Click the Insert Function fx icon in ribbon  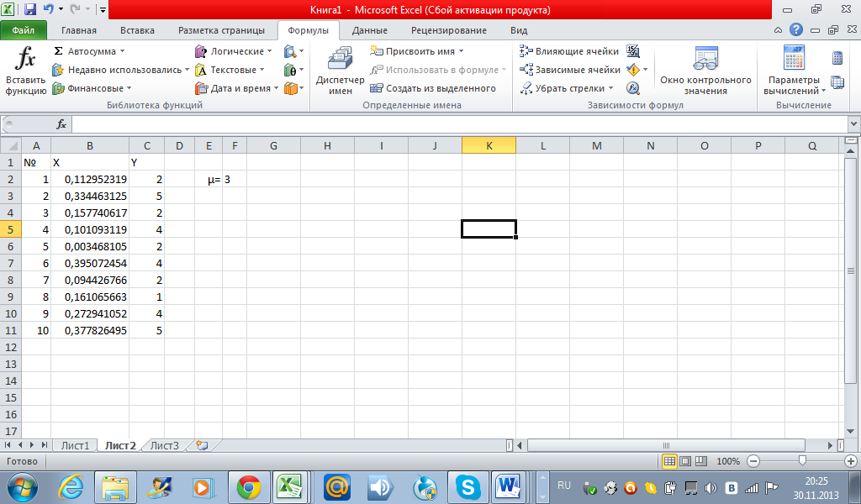click(25, 58)
